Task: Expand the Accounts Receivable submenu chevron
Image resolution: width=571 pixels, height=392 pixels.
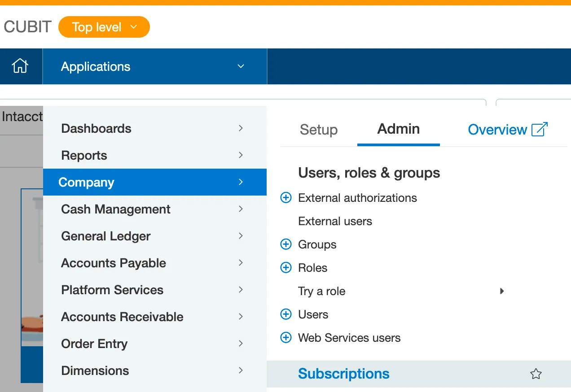Action: point(241,317)
